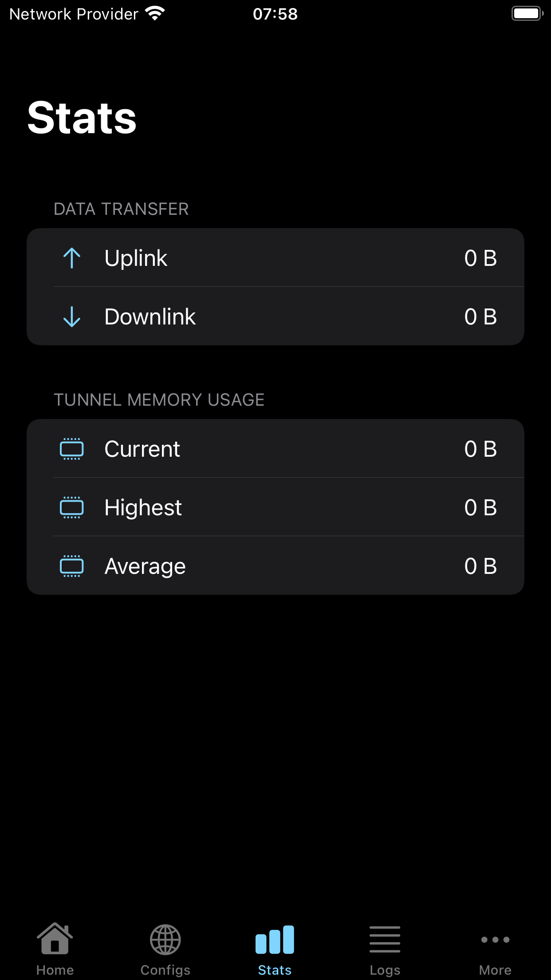Open Home via the house icon
The height and width of the screenshot is (980, 551).
point(55,938)
